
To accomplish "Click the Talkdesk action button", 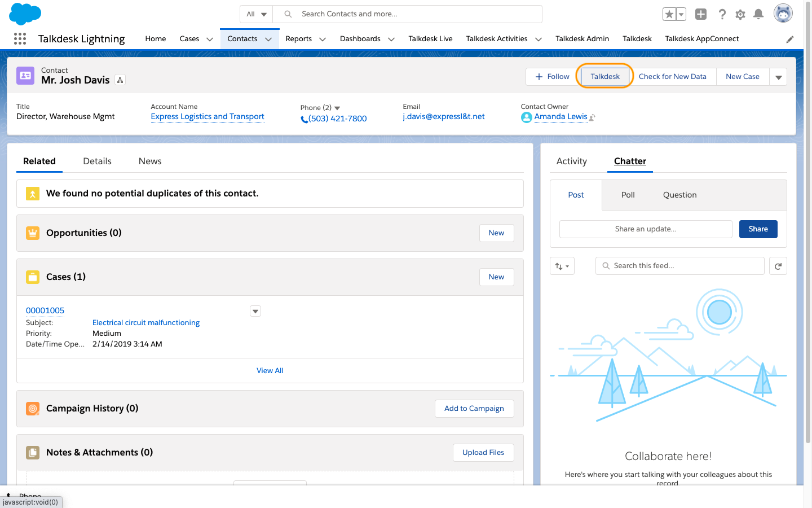I will [605, 77].
